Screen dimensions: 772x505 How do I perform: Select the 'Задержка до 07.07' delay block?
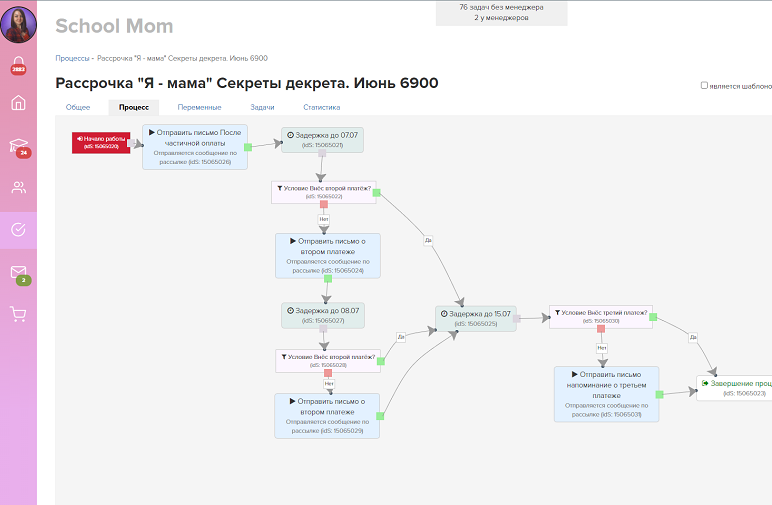point(321,139)
